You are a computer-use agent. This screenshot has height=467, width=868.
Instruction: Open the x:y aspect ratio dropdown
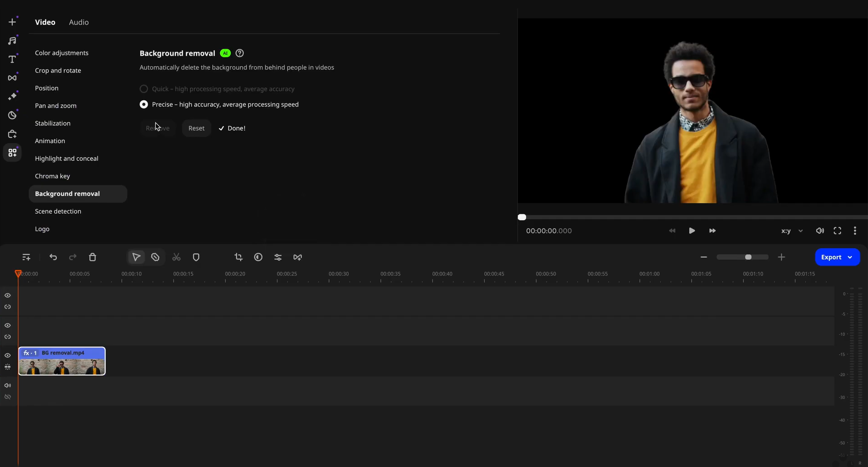[791, 231]
